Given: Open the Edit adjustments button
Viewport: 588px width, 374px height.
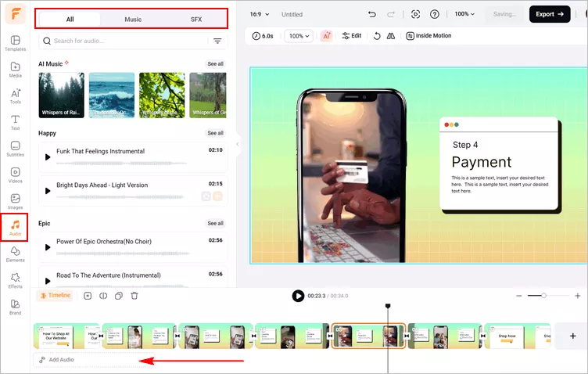Looking at the screenshot, I should click(352, 36).
